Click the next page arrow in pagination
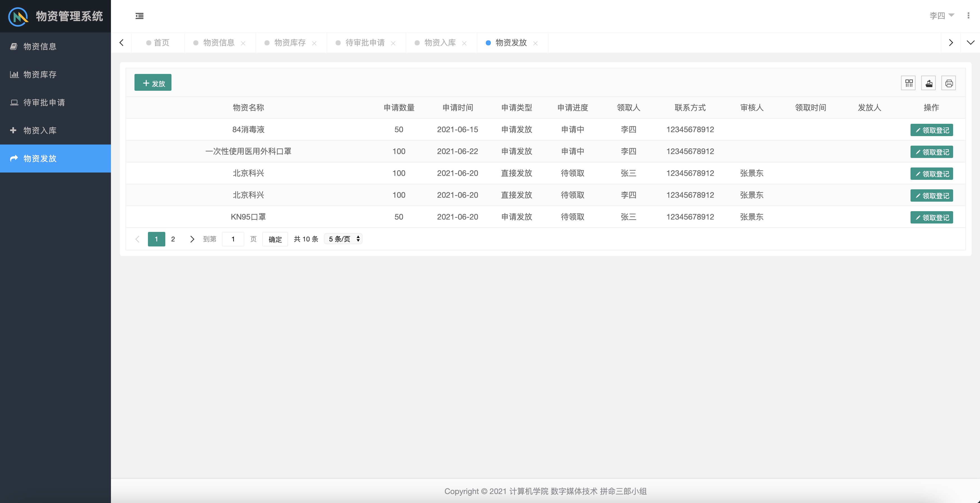The width and height of the screenshot is (980, 503). tap(192, 239)
